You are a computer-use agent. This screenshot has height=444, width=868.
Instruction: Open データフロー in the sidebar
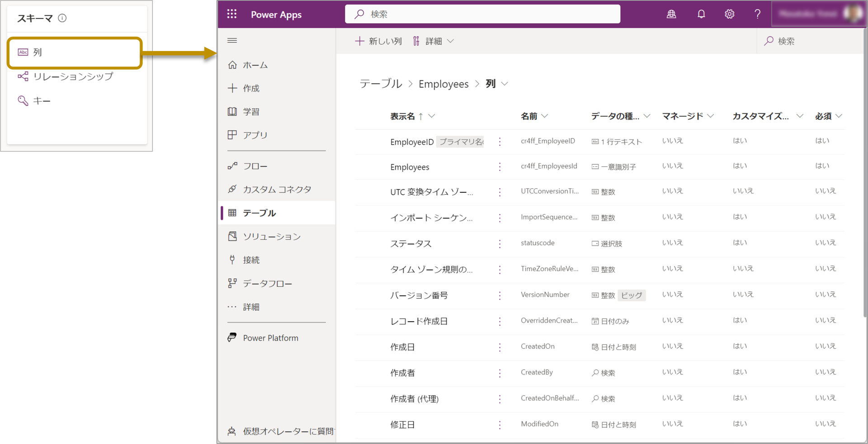tap(277, 284)
